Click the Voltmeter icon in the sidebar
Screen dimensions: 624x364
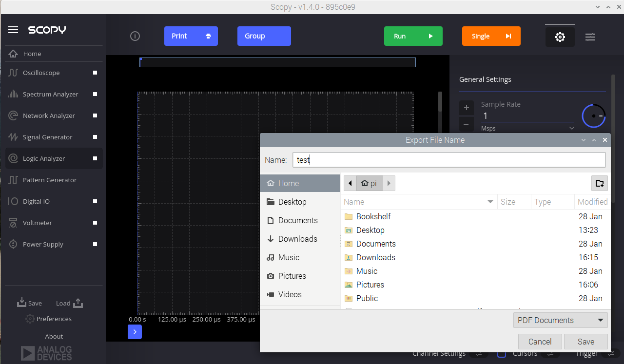pos(13,223)
